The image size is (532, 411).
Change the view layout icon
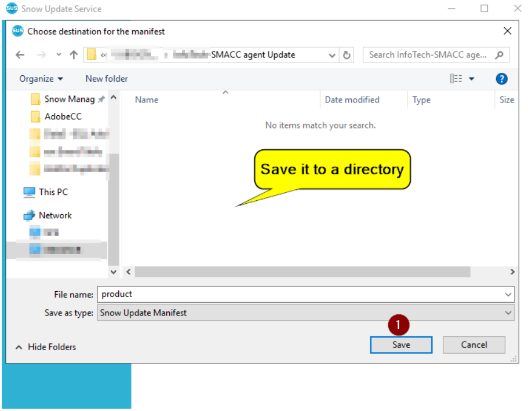pos(456,79)
